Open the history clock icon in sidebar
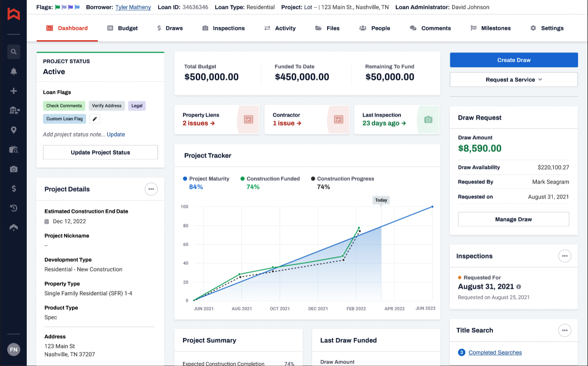The image size is (588, 366). (x=14, y=208)
